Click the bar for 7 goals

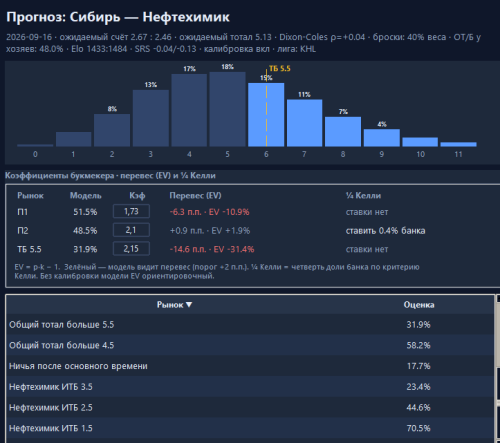click(304, 123)
